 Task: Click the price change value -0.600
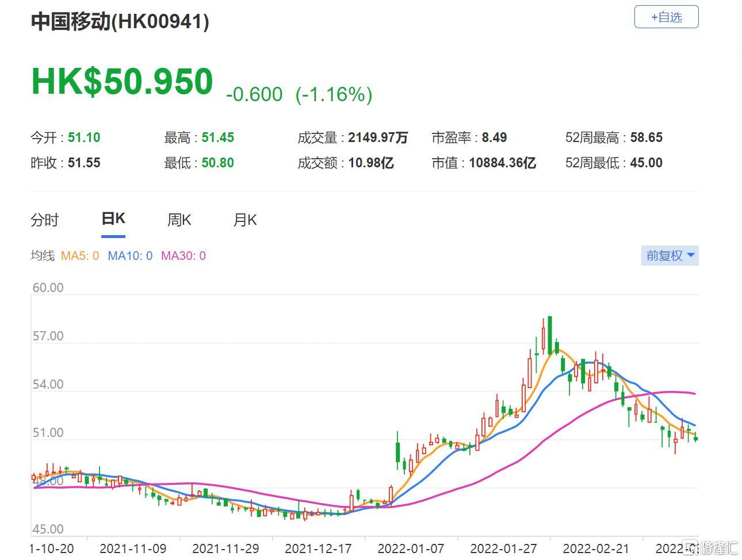pos(254,94)
